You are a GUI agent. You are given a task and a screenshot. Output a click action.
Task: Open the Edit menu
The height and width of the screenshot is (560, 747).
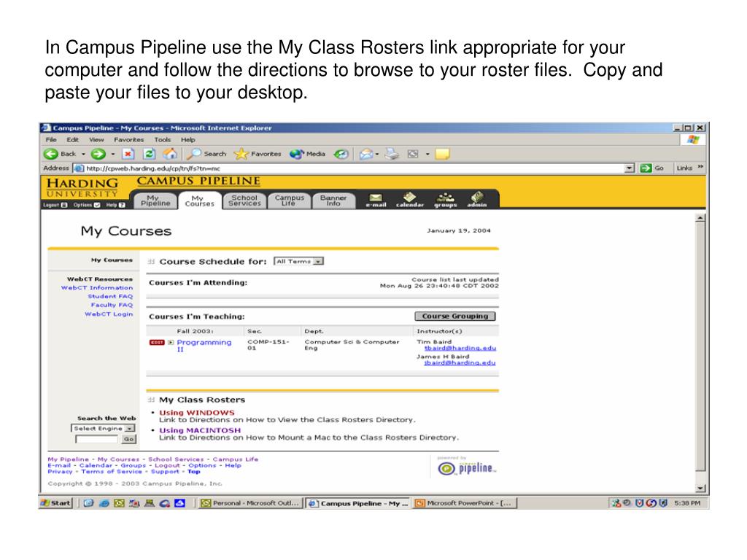[x=72, y=139]
